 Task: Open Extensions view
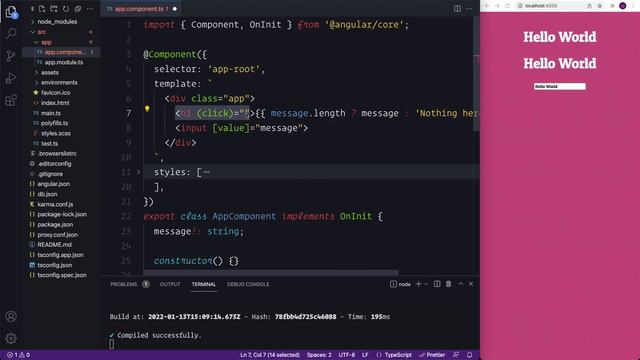tap(11, 100)
